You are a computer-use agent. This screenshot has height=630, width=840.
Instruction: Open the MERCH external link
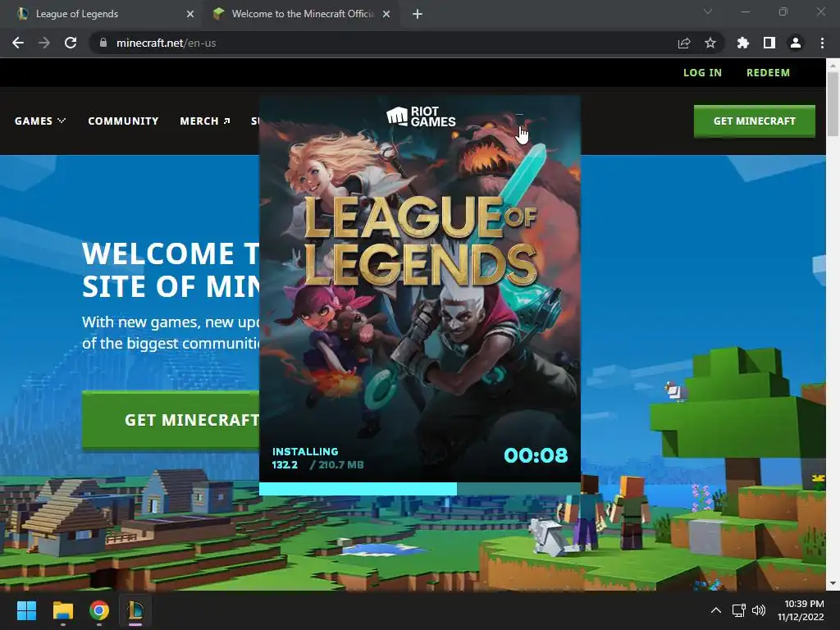204,121
